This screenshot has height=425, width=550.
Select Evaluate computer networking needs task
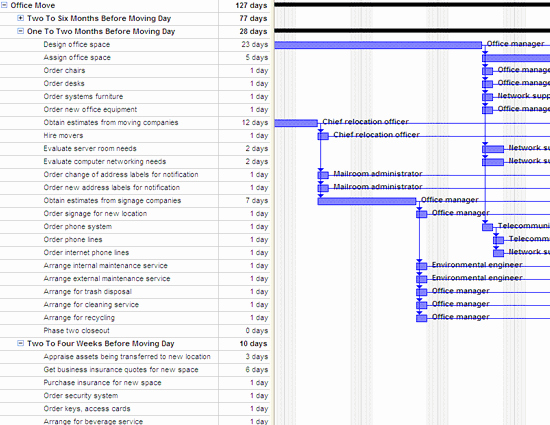pos(105,161)
